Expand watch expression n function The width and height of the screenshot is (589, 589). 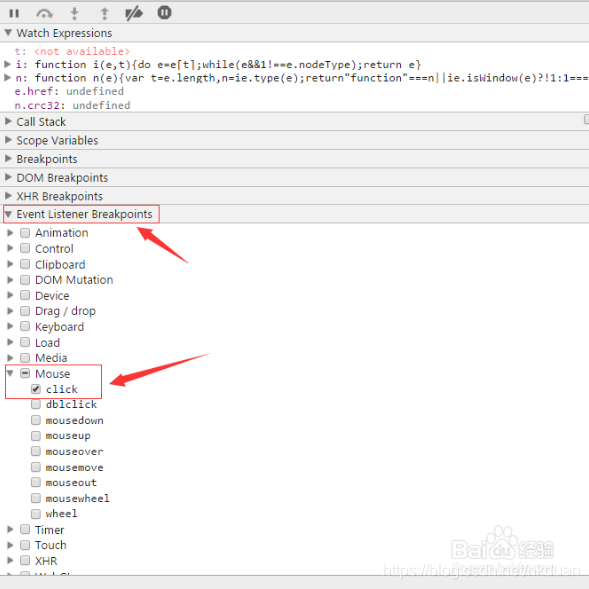[x=8, y=78]
